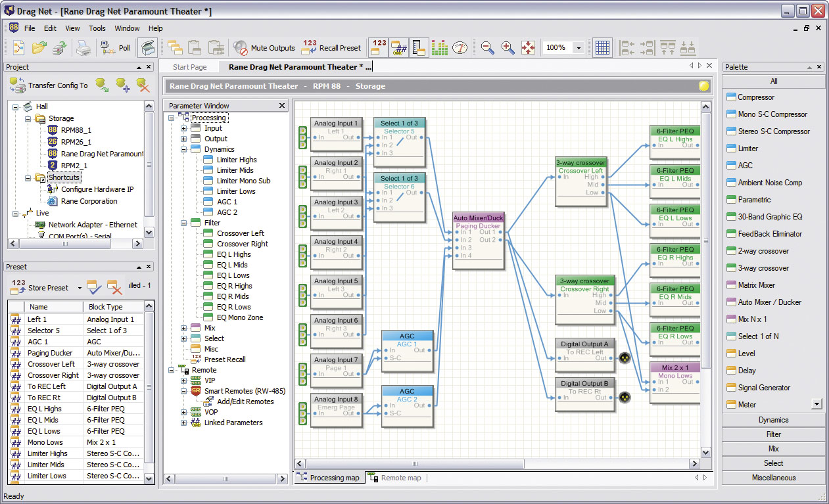This screenshot has width=829, height=504.
Task: Click the add device icon with plus
Action: [122, 84]
